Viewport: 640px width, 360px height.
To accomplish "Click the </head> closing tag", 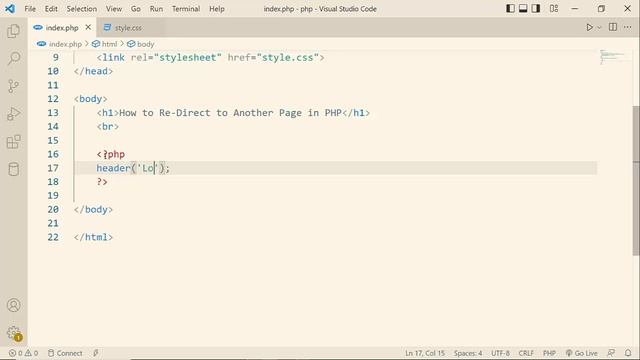I will pos(93,71).
